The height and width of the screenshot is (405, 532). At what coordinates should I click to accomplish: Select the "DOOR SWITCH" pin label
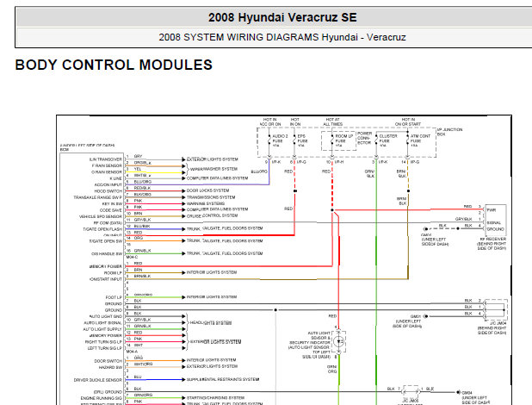[x=108, y=361]
